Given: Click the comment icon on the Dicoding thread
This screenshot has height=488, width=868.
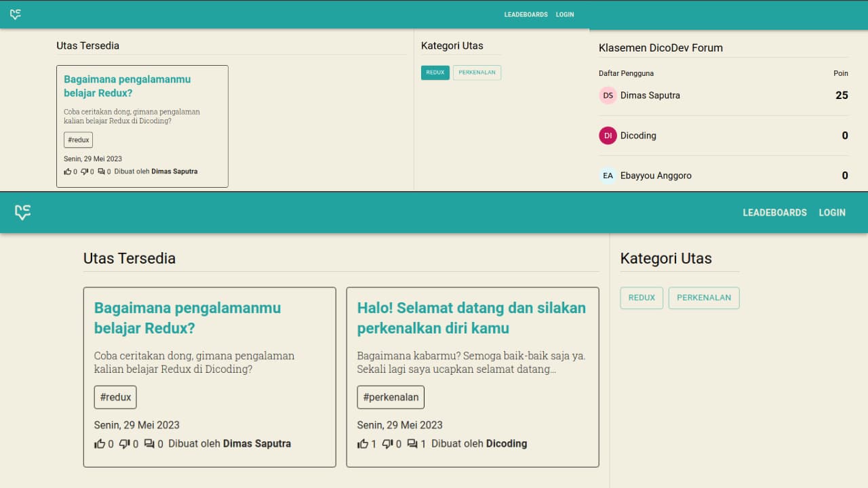Looking at the screenshot, I should [x=412, y=444].
